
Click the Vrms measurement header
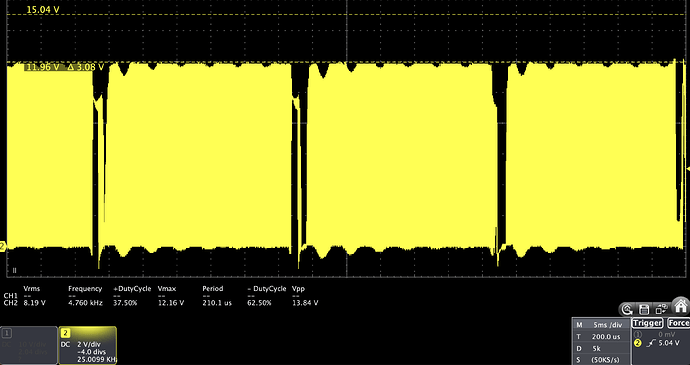[31, 289]
